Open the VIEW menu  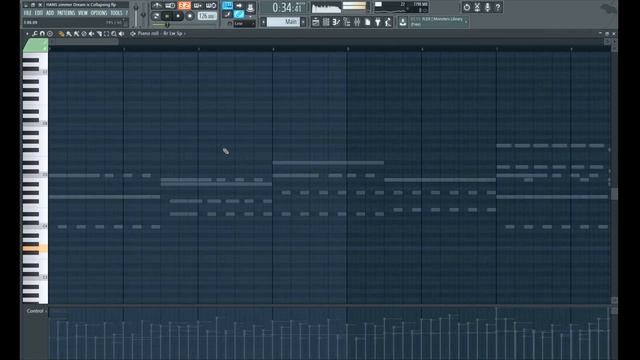click(x=82, y=13)
